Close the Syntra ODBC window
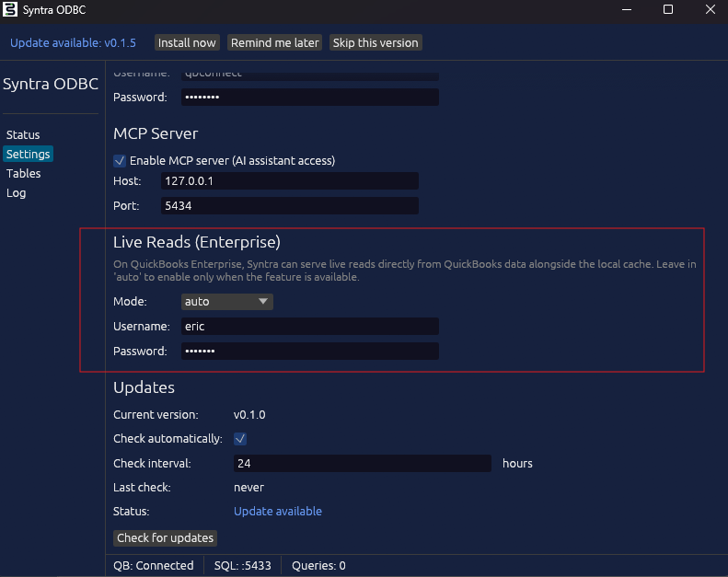 [711, 9]
